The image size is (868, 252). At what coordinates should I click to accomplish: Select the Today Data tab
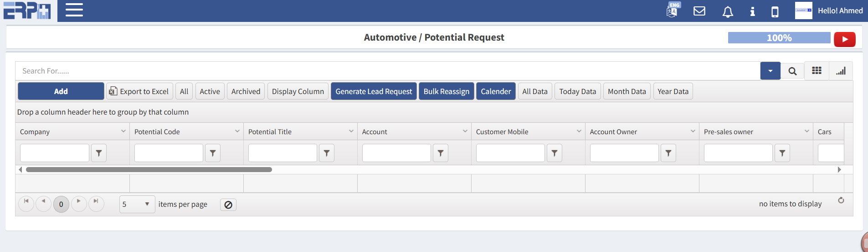577,91
